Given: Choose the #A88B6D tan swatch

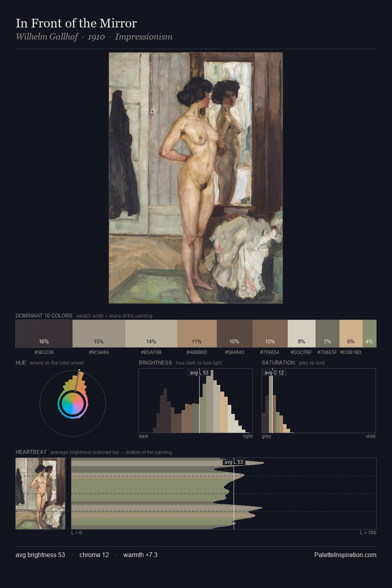Looking at the screenshot, I should coord(197,334).
